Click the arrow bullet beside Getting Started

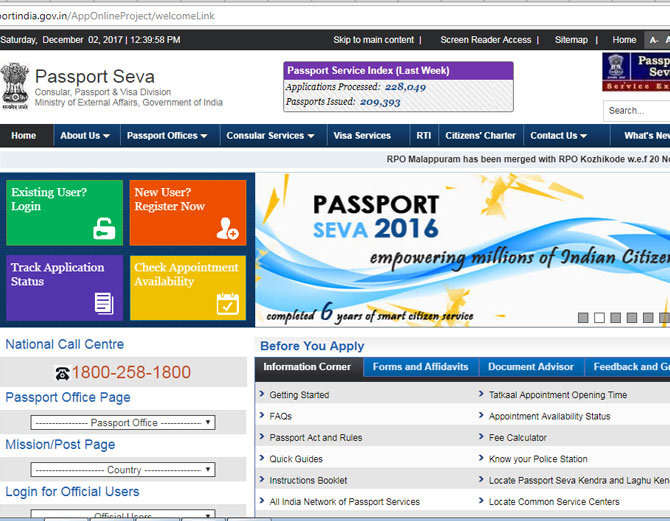point(262,394)
